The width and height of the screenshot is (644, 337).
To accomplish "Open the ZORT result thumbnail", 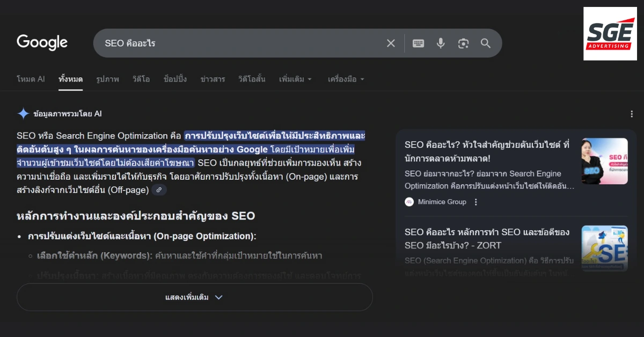I will (x=604, y=248).
